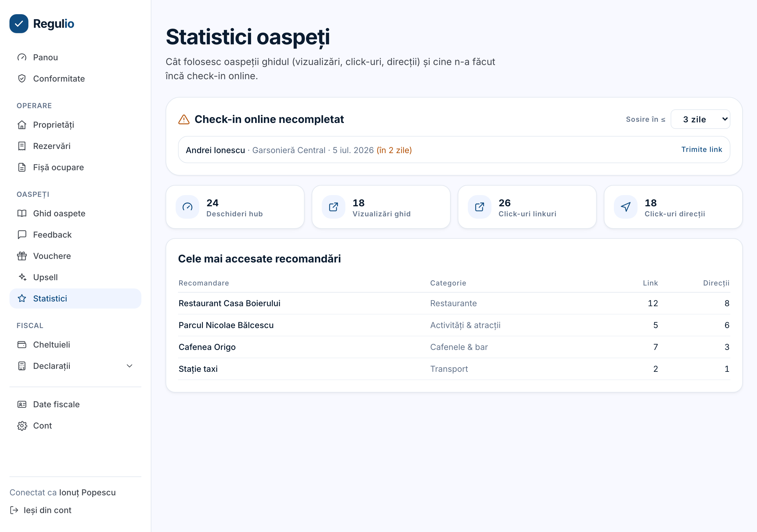
Task: Click the Cafenea Origo recommendation
Action: pyautogui.click(x=207, y=347)
